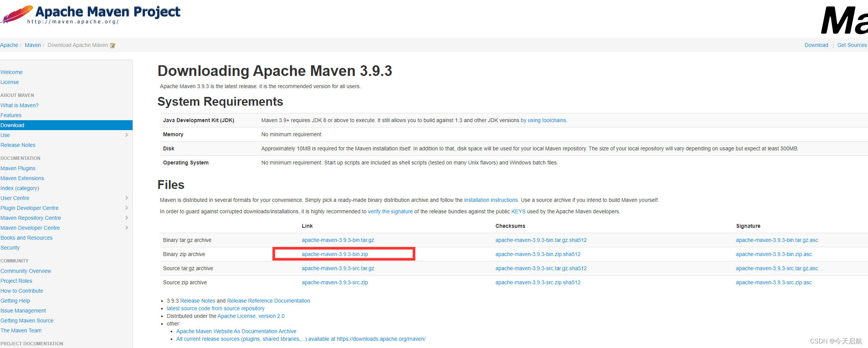Open bin.zip.sha512 checksum
Screen dimensions: 868x348
(538, 254)
